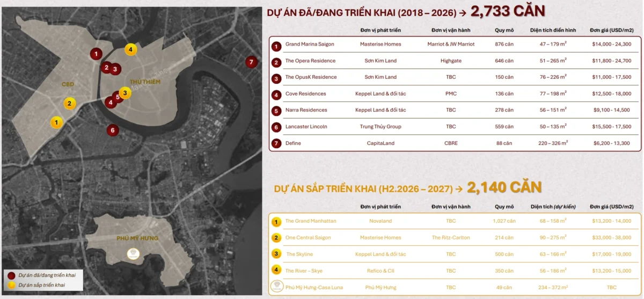
Task: Click red map marker 3 in Thủ Thiêm
Action: tap(115, 69)
